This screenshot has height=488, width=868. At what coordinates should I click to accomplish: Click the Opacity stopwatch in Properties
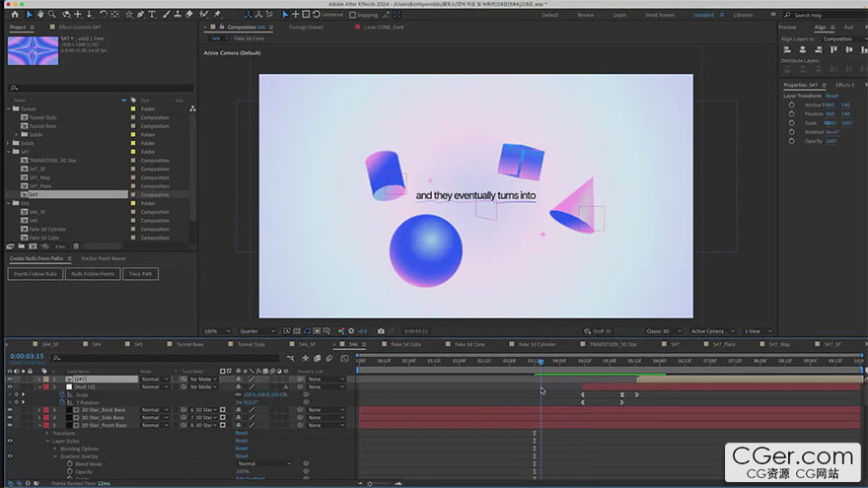tap(792, 141)
